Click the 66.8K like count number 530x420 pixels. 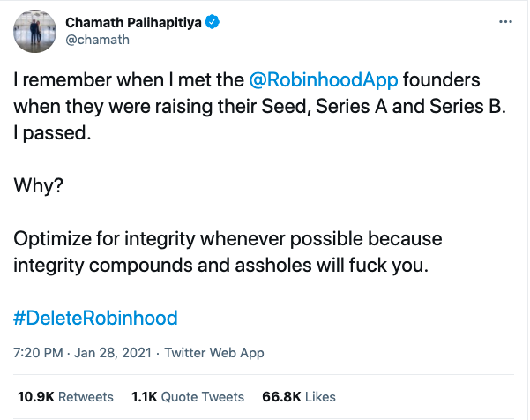coord(280,397)
